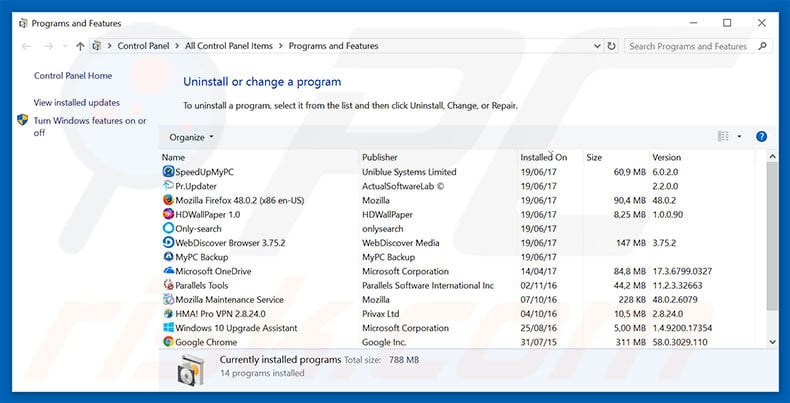Viewport: 790px width, 403px height.
Task: Click Uniblue Systems Limited publisher cell
Action: (409, 172)
